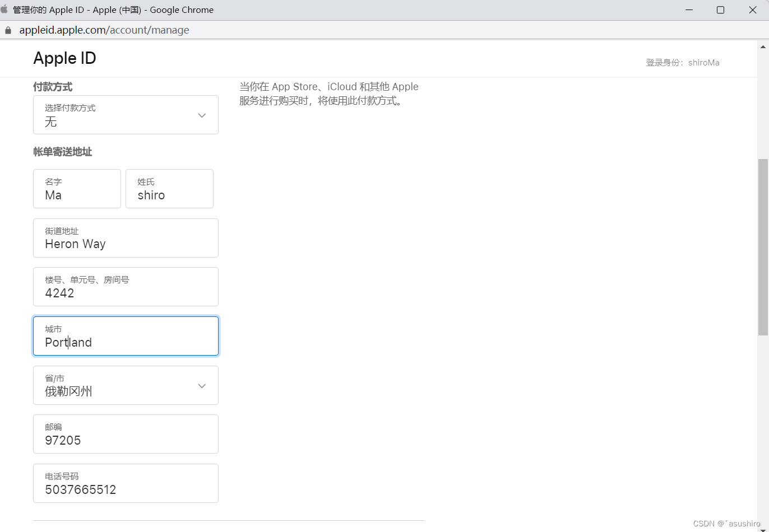
Task: Open the 省/市 state dropdown showing 俄勒冈州
Action: (x=126, y=385)
